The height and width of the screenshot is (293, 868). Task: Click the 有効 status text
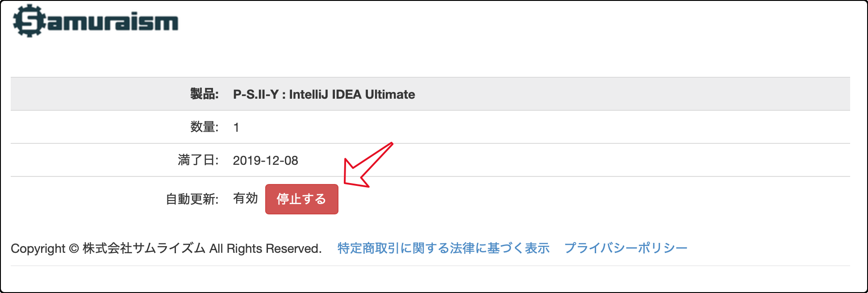click(246, 198)
